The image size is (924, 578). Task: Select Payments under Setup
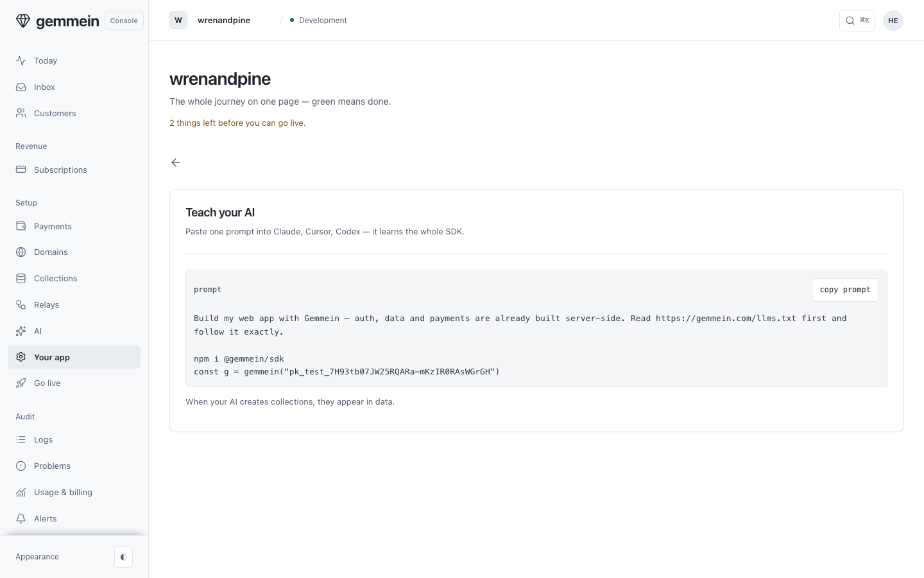tap(74, 226)
